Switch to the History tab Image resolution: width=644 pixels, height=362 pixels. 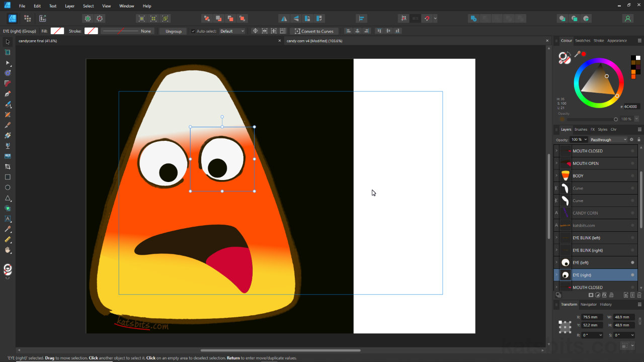pyautogui.click(x=606, y=304)
